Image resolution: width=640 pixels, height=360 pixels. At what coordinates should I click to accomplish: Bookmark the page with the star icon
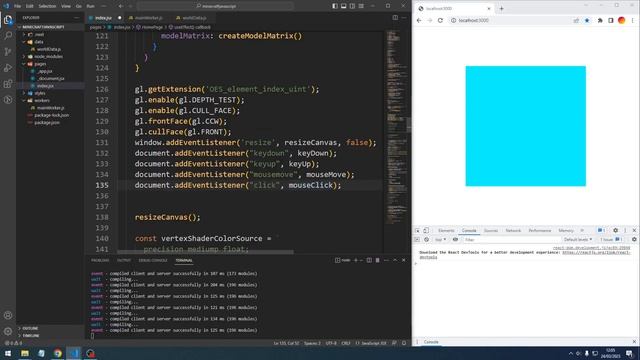click(587, 20)
